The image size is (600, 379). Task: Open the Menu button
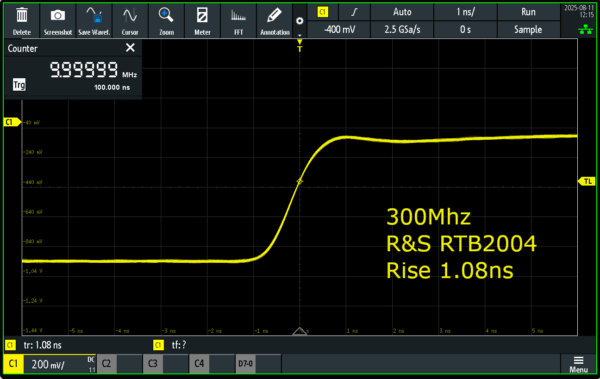pos(578,364)
